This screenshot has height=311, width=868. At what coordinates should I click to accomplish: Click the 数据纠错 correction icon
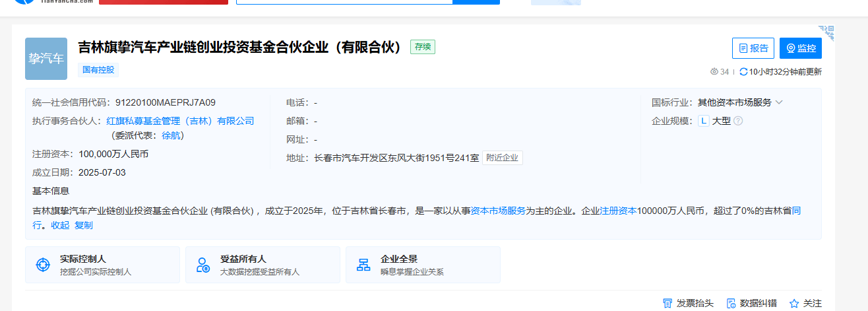coord(731,303)
